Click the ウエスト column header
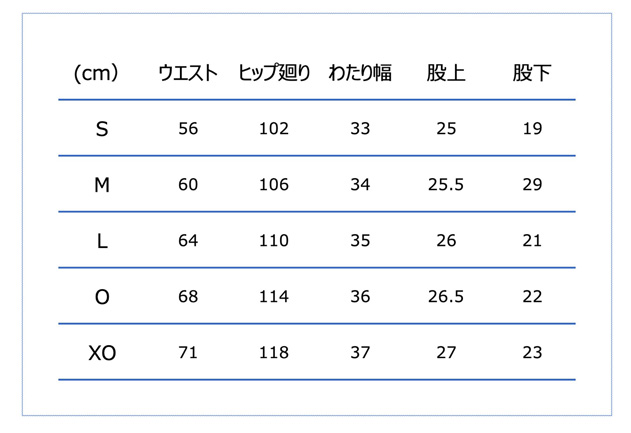 (x=187, y=73)
